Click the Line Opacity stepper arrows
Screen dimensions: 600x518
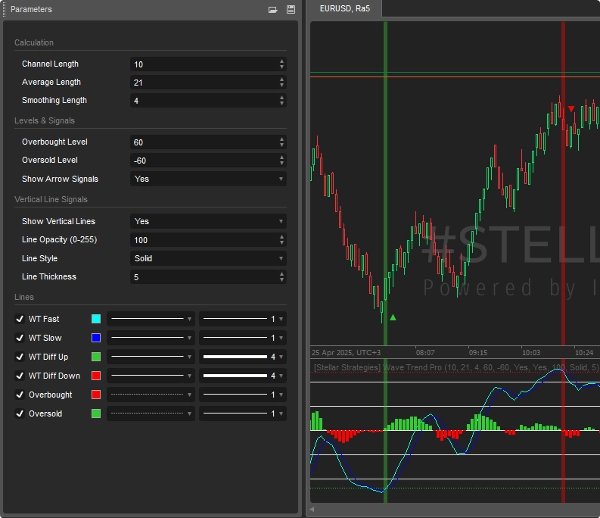pyautogui.click(x=282, y=240)
